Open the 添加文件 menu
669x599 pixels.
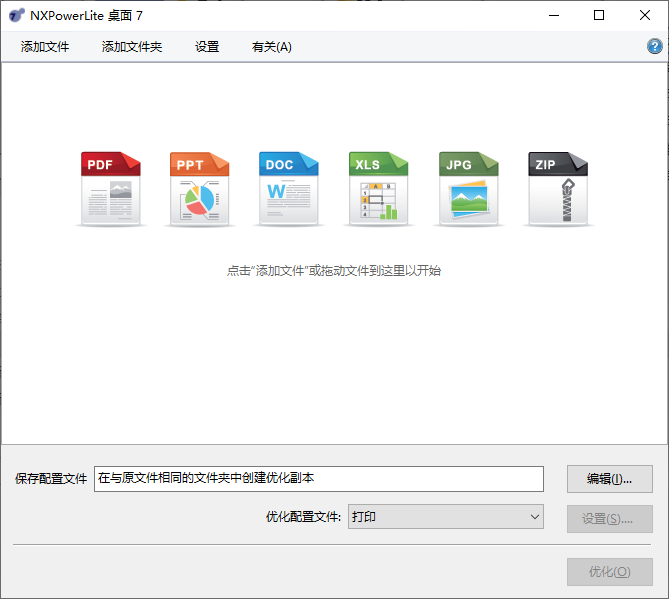[x=45, y=47]
